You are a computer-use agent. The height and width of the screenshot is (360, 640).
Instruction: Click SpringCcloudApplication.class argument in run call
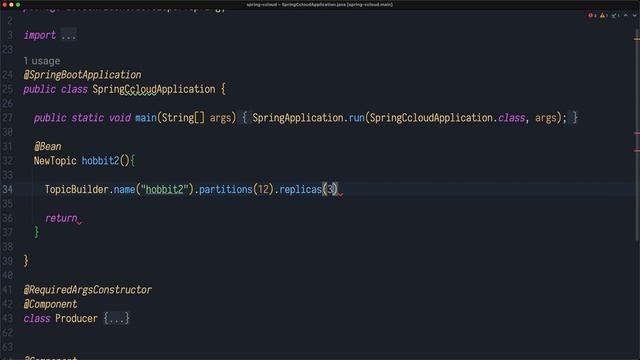coord(447,118)
